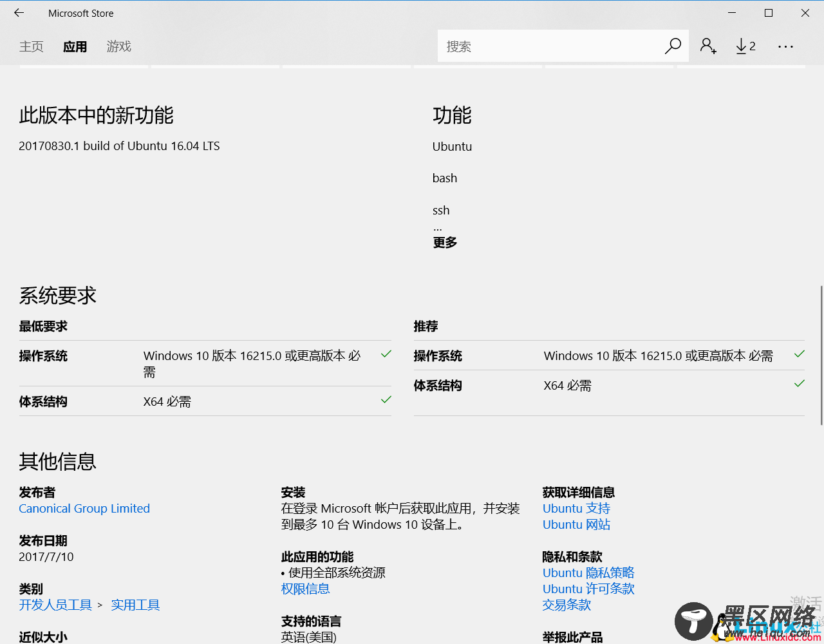Image resolution: width=824 pixels, height=644 pixels.
Task: Go back with the back arrow
Action: click(x=19, y=13)
